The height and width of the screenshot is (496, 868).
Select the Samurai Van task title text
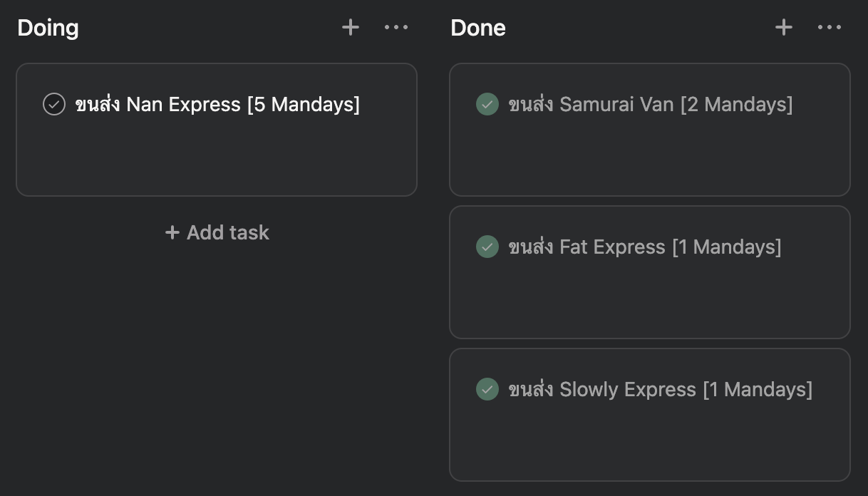point(650,104)
